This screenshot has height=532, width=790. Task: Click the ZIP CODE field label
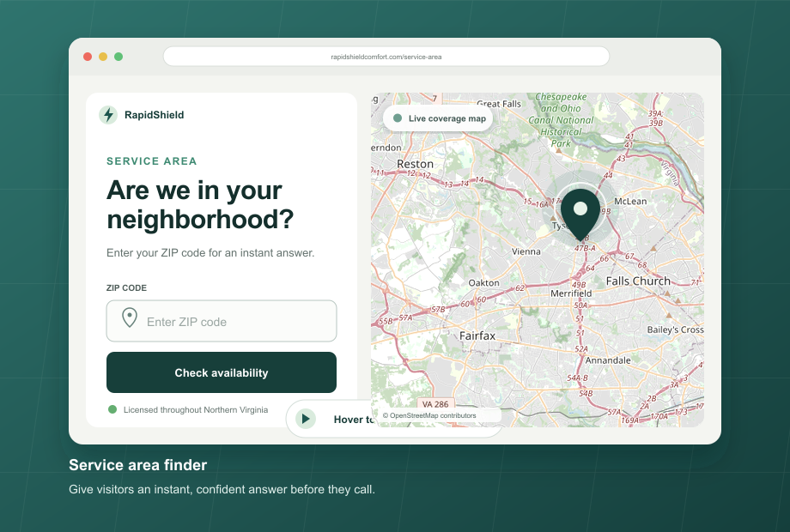(x=126, y=288)
